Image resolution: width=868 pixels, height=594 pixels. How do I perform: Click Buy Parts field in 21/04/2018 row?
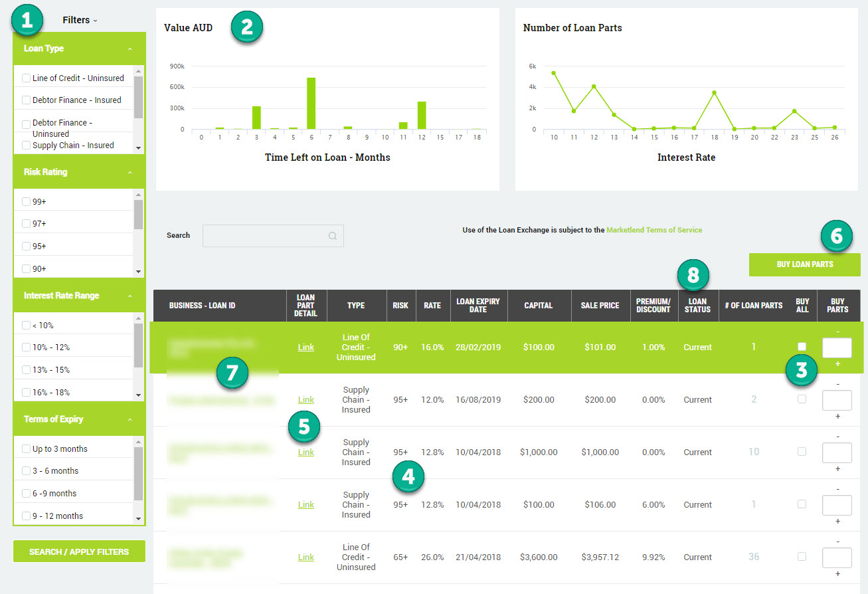click(837, 557)
